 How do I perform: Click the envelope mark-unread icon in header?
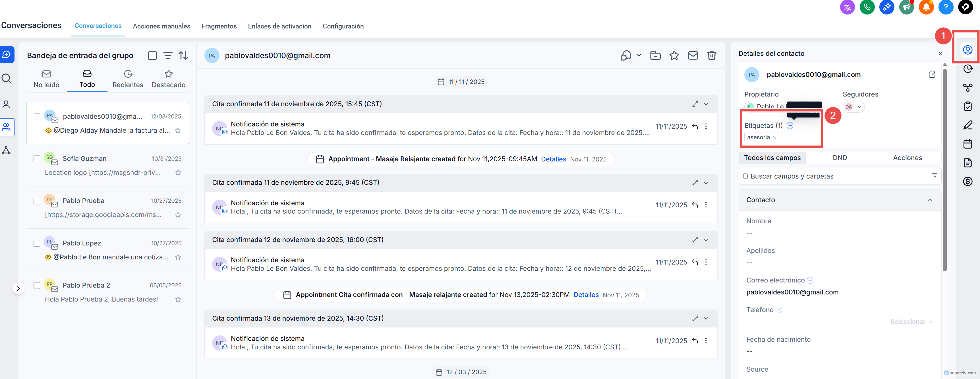[692, 56]
